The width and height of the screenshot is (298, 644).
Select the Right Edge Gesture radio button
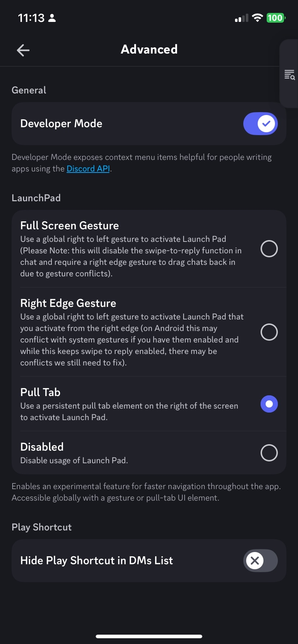pos(269,332)
